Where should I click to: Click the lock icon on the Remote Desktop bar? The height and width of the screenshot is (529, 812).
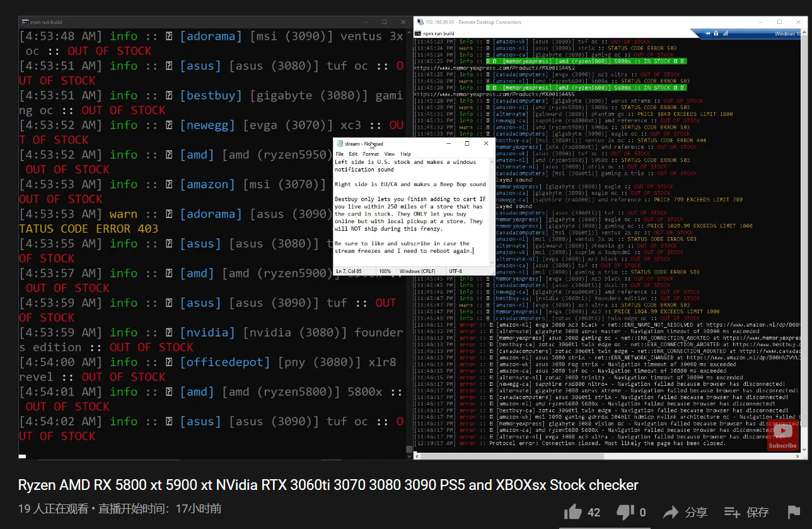pyautogui.click(x=716, y=33)
